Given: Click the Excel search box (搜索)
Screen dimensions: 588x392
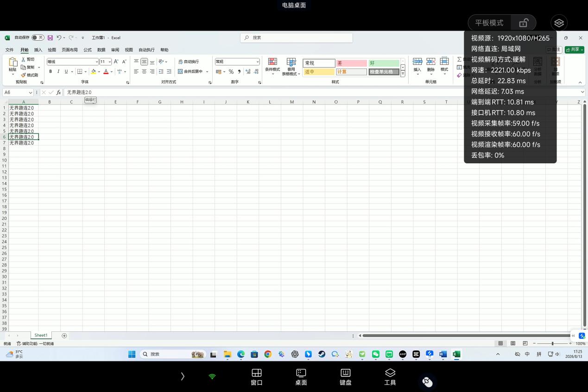Looking at the screenshot, I should 296,38.
